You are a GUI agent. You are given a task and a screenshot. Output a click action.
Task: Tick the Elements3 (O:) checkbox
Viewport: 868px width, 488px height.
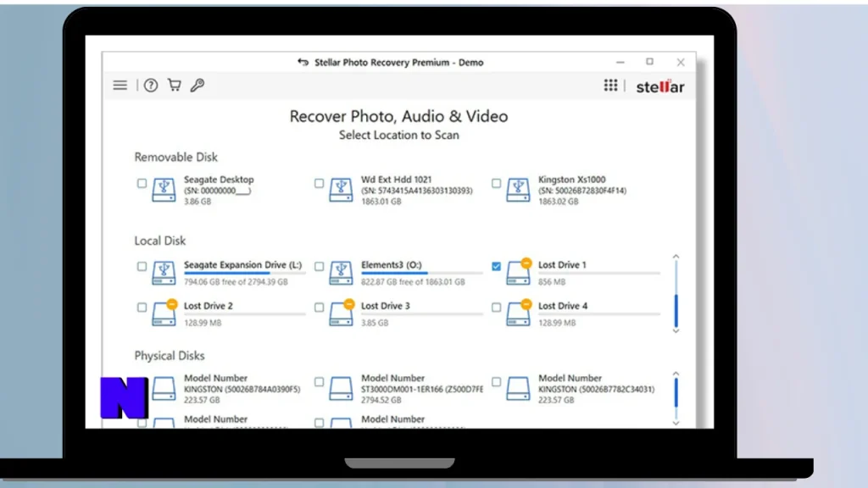pyautogui.click(x=319, y=266)
